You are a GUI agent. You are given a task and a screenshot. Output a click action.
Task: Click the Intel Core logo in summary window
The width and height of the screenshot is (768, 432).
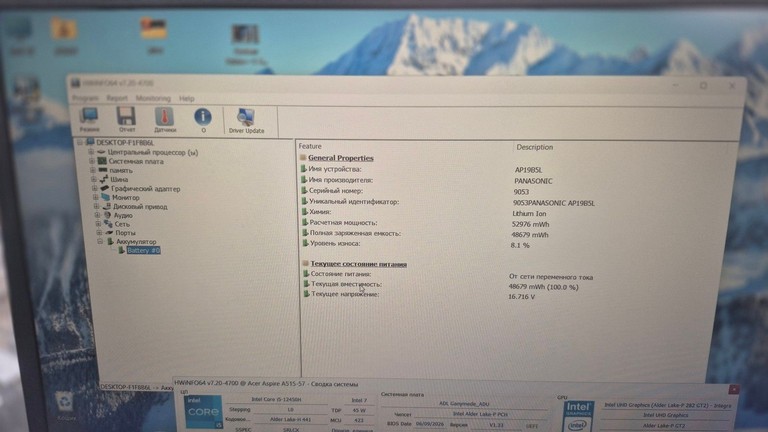(x=203, y=411)
